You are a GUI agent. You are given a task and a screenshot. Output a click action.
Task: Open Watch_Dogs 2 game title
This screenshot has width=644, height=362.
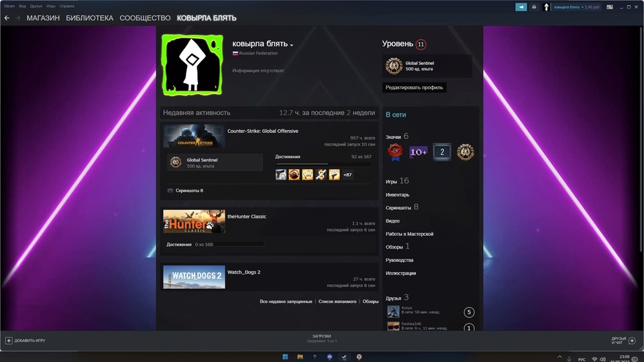(x=244, y=272)
